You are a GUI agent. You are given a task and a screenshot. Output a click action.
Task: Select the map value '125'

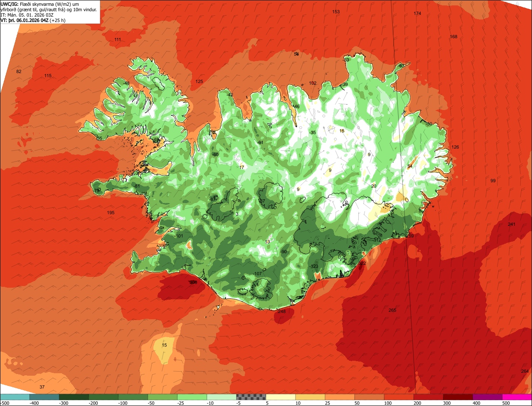tap(199, 81)
